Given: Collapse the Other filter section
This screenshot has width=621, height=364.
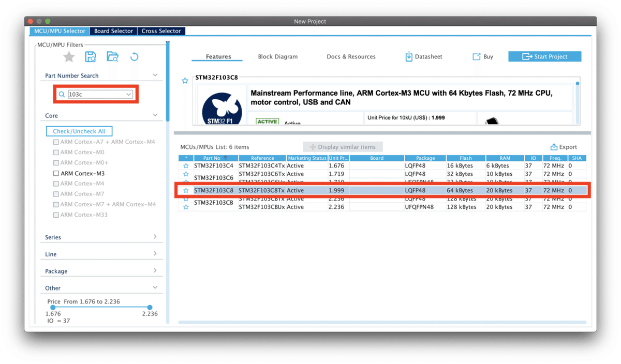Looking at the screenshot, I should [x=155, y=287].
